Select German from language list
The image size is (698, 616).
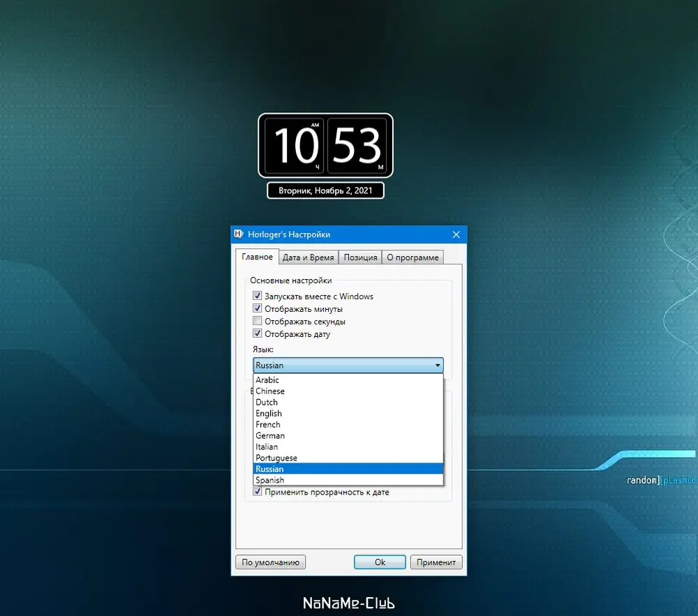(x=348, y=435)
